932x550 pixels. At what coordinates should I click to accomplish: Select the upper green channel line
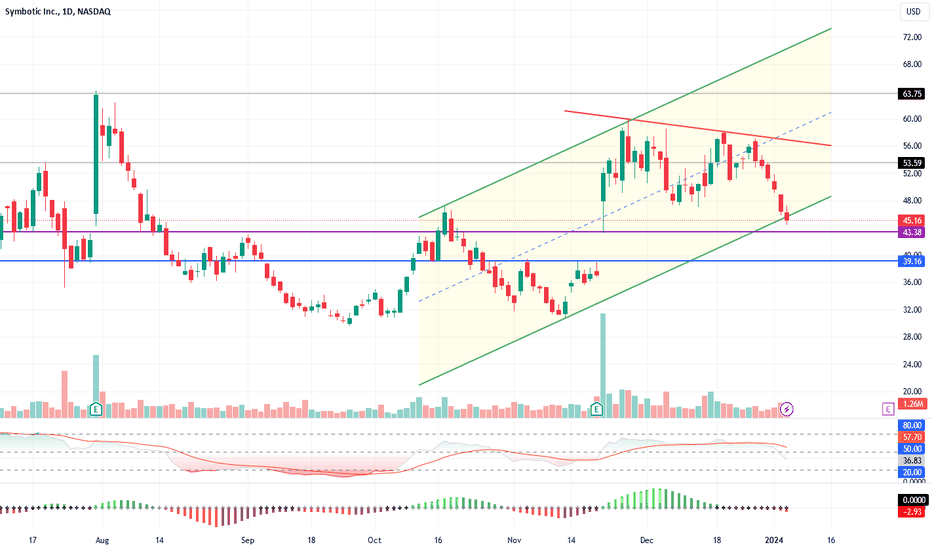[x=625, y=123]
